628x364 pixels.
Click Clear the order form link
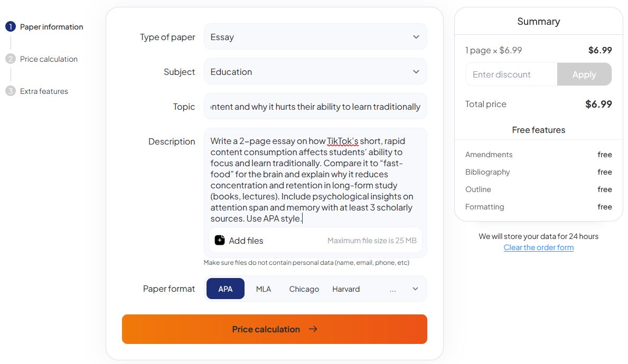[538, 247]
